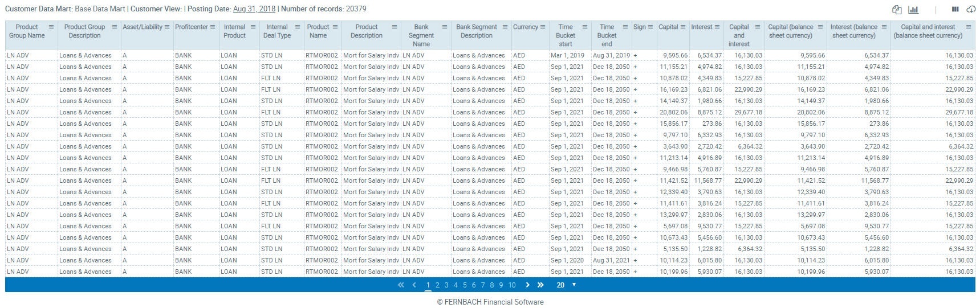The width and height of the screenshot is (980, 308).
Task: Open the column chooser icon
Action: (955, 10)
